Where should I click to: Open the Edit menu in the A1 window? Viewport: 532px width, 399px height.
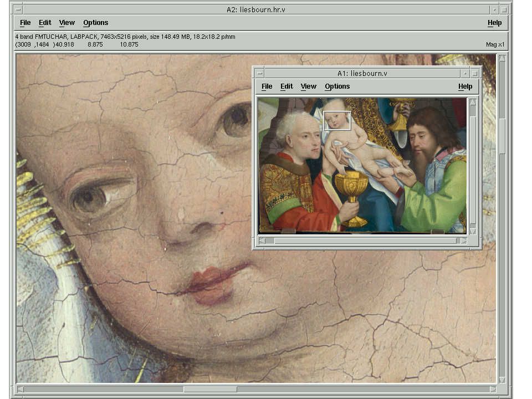pyautogui.click(x=287, y=86)
